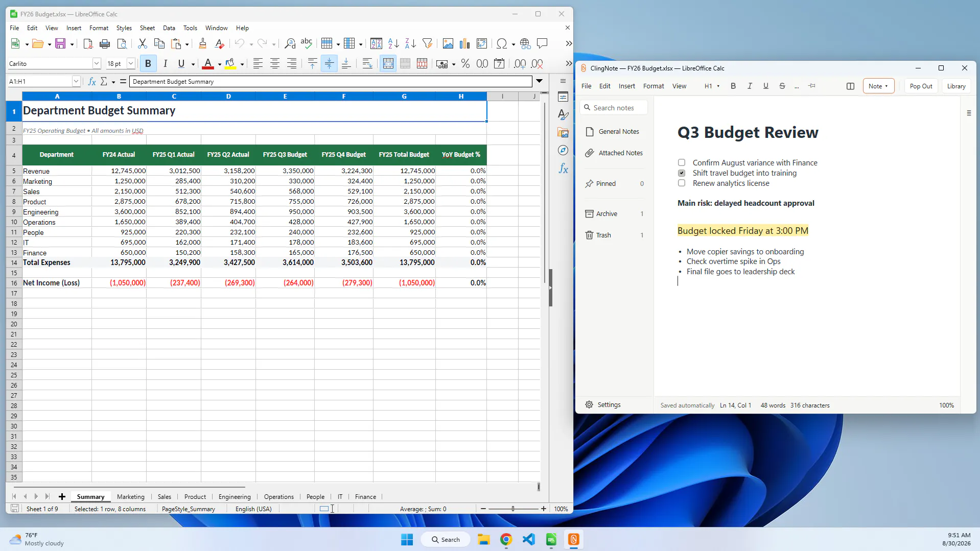Insert Image icon in Calc toolbar
Screen dimensions: 980x551
448,43
